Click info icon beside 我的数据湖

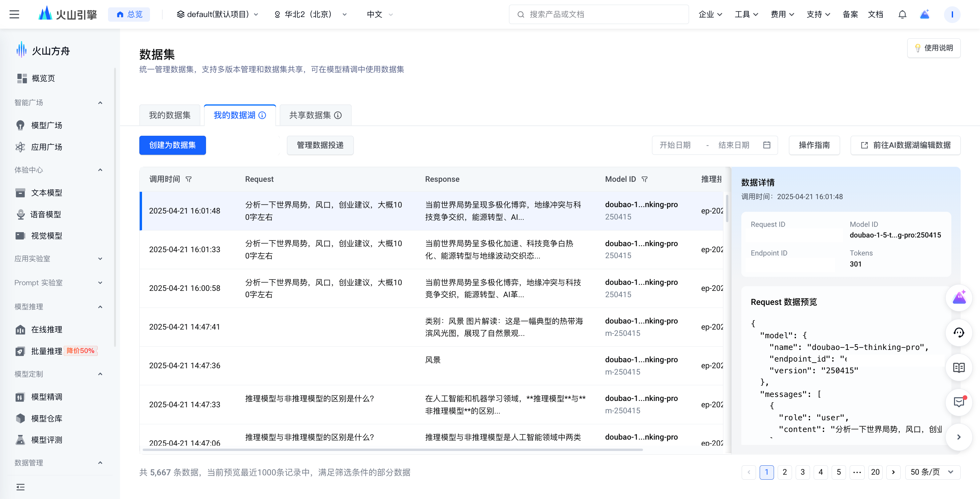click(x=262, y=115)
